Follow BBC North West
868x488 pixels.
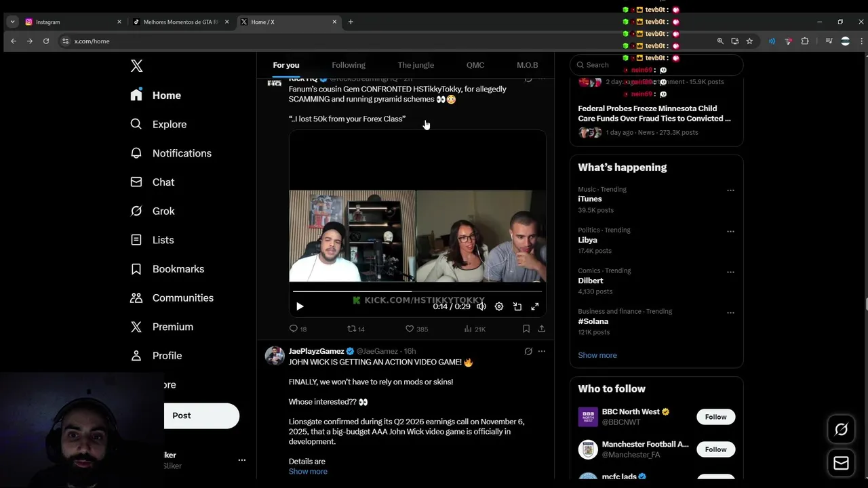pos(715,417)
